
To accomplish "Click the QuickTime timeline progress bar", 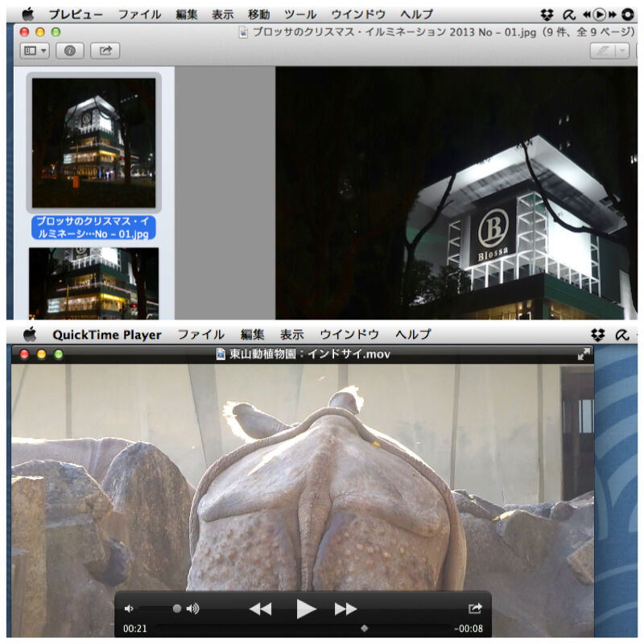I will click(x=303, y=628).
